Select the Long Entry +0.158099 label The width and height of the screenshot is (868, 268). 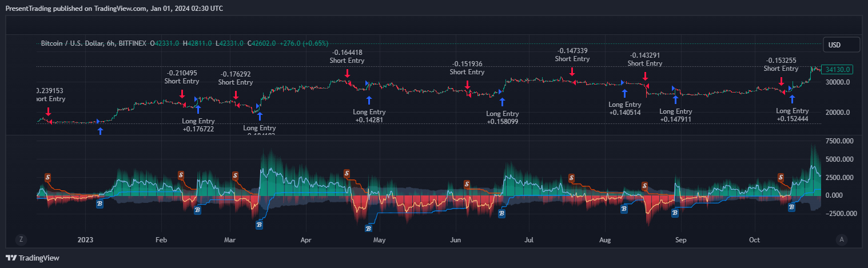502,118
